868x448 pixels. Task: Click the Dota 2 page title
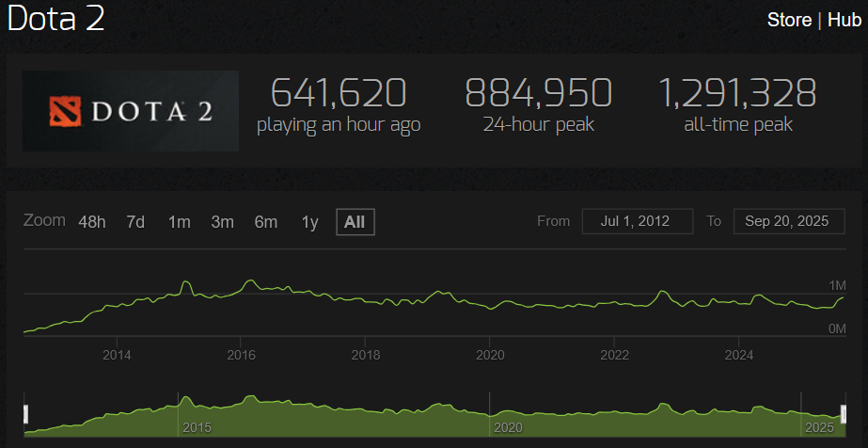click(55, 18)
